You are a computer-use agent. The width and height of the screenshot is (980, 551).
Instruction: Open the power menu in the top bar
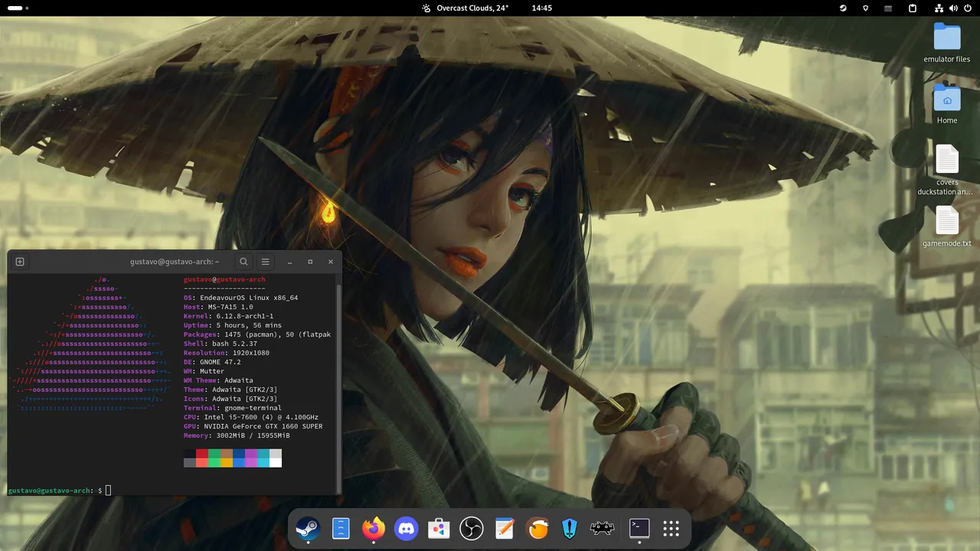click(x=967, y=8)
